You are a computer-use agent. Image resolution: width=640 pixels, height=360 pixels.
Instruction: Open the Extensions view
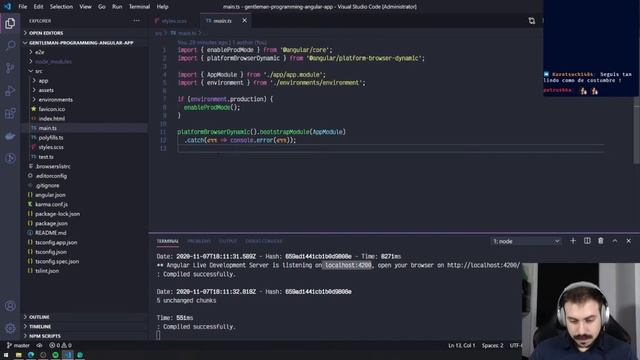pyautogui.click(x=10, y=113)
